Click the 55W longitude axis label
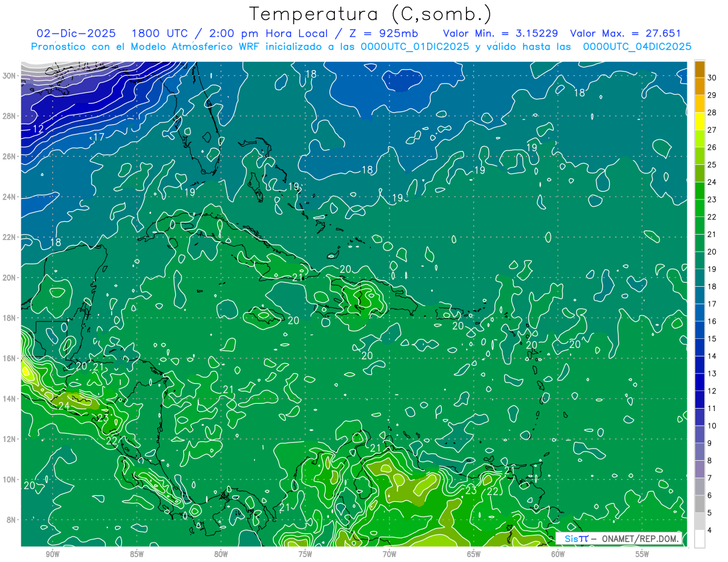Image resolution: width=728 pixels, height=562 pixels. [642, 554]
